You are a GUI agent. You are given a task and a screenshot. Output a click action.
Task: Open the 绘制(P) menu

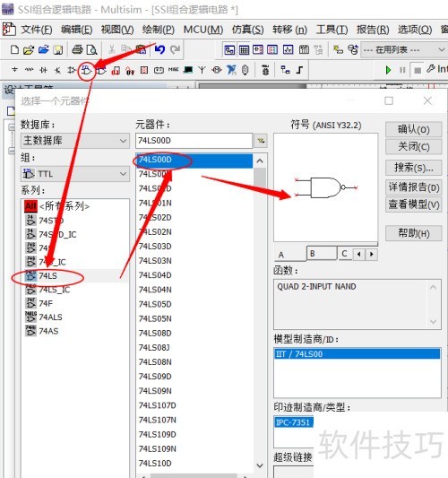tap(159, 30)
